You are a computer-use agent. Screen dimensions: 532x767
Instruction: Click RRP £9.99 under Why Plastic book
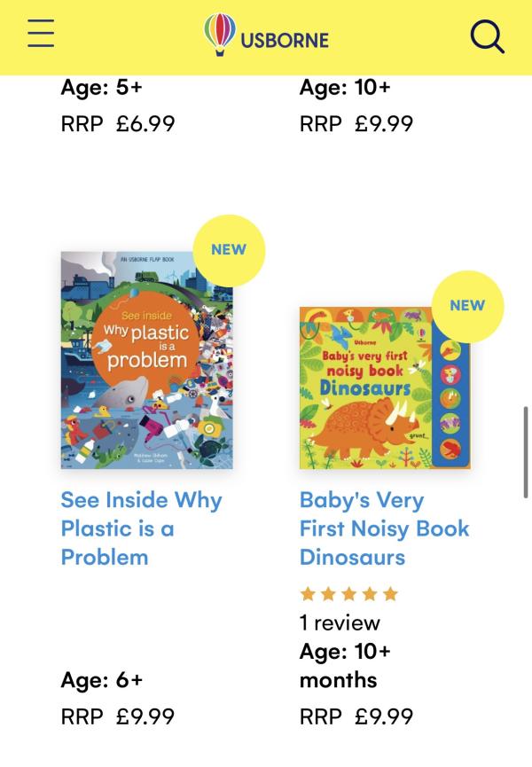tap(118, 716)
